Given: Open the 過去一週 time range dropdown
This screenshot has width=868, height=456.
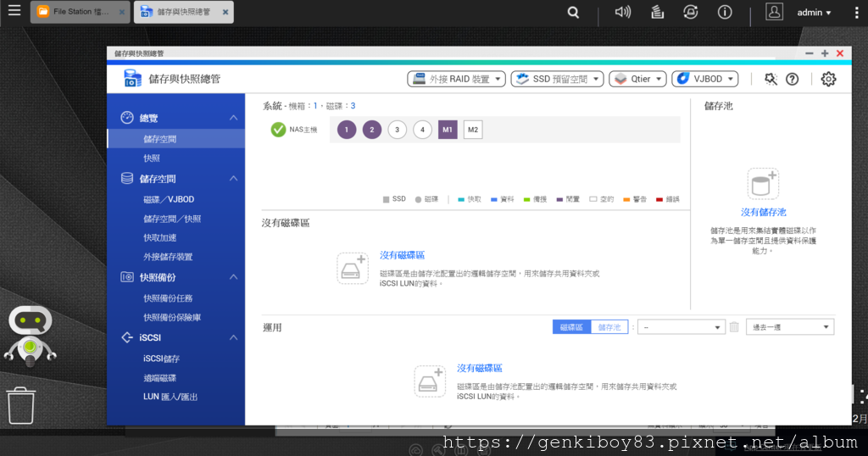Looking at the screenshot, I should 790,327.
